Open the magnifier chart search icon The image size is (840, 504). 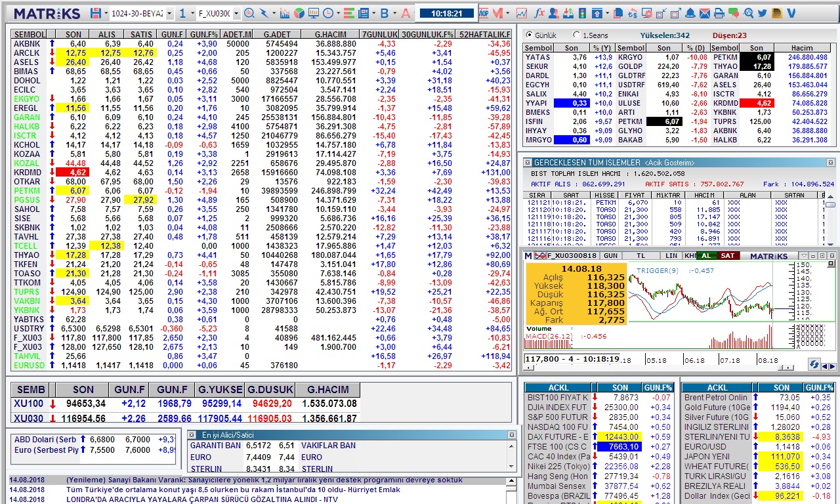coord(249,13)
